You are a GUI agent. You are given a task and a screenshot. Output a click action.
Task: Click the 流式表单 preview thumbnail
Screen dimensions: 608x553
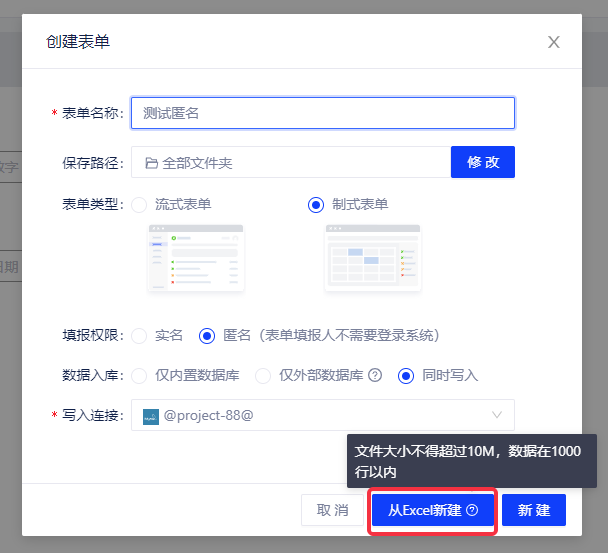(196, 259)
